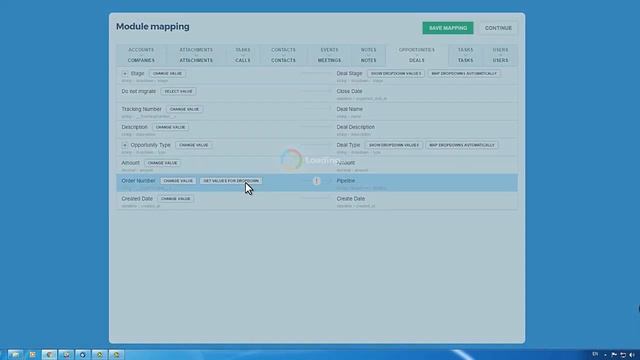Map dropdowns automatically for Deal Stage

pos(464,73)
